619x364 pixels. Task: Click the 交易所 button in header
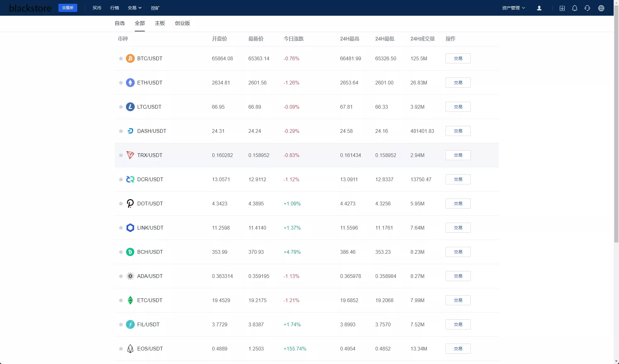point(68,8)
